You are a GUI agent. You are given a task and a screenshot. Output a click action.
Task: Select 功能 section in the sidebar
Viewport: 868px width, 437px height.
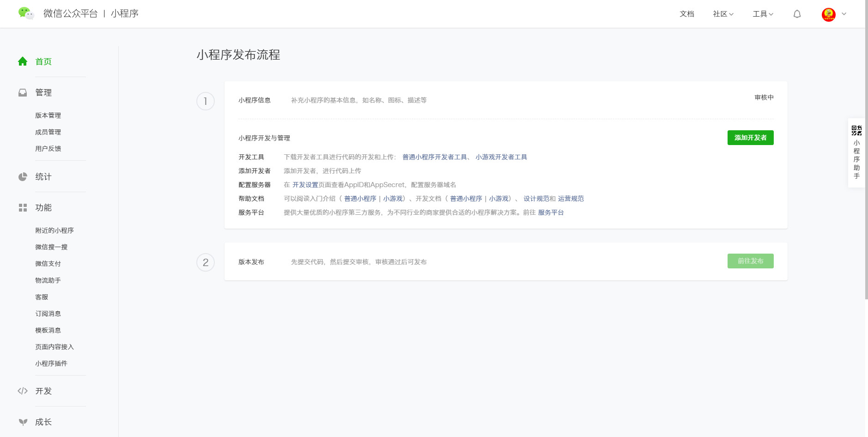point(43,207)
